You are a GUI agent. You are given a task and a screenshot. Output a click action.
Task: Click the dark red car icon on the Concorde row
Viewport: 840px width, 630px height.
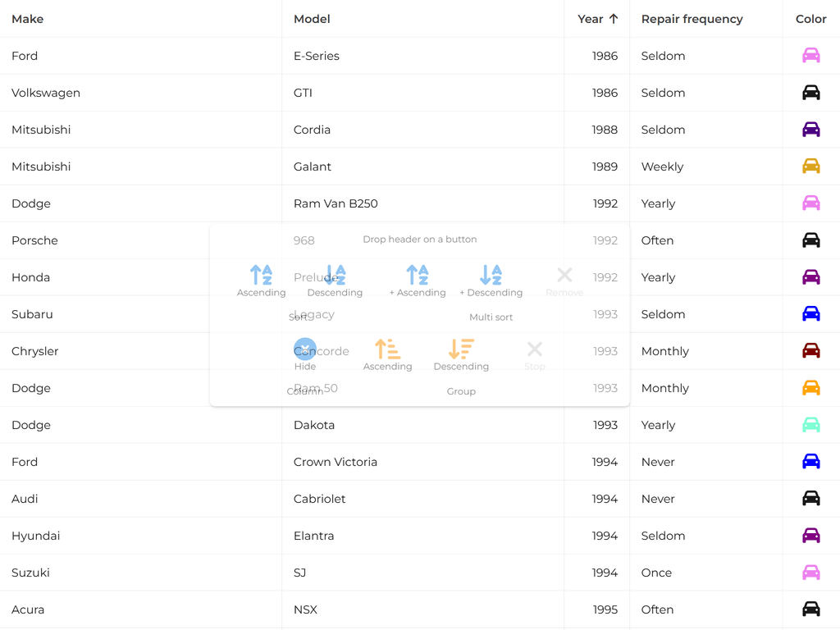[x=810, y=350]
